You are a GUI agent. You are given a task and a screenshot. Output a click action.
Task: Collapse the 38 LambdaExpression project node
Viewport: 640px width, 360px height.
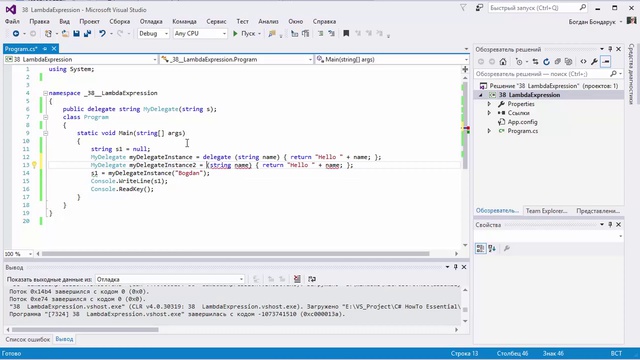coord(480,95)
